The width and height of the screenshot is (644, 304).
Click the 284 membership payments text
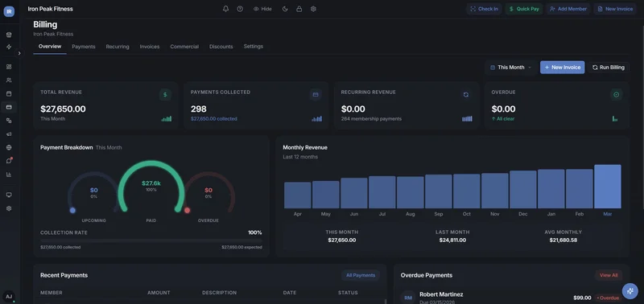coord(371,119)
